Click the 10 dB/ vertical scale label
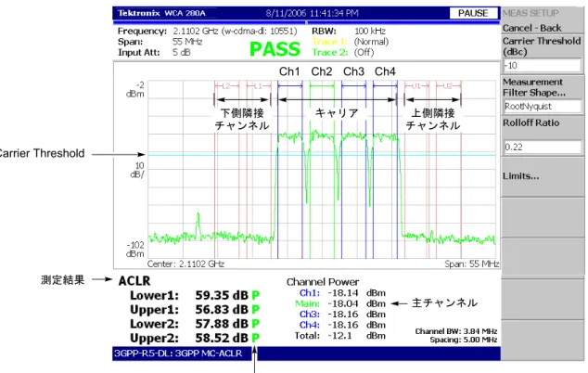This screenshot has height=373, width=588. [x=137, y=170]
